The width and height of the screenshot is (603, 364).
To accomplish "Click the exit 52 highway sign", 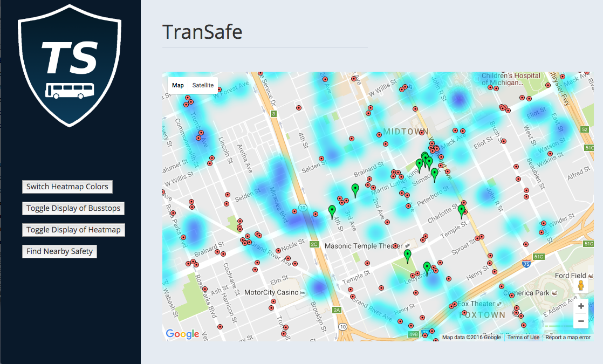I will click(585, 129).
